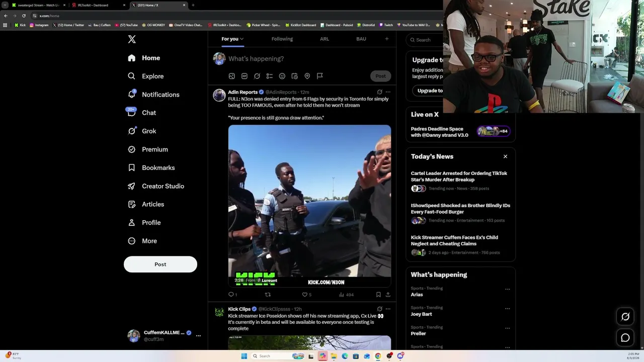Add a new timeline tab with the plus icon
Screen dimensions: 644x362
(x=387, y=39)
